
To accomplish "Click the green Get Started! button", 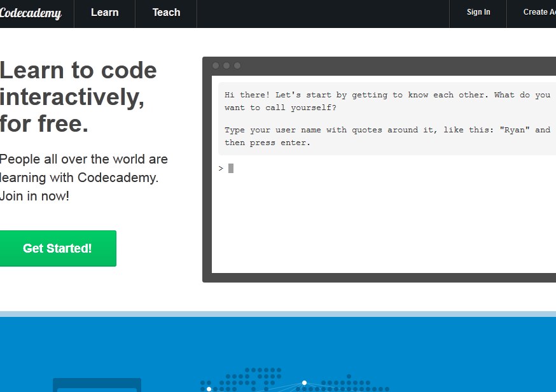I will point(58,248).
